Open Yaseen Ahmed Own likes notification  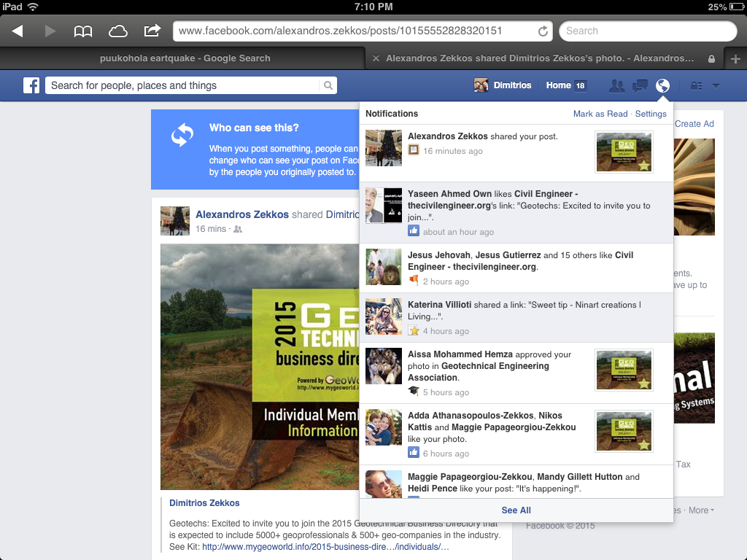tap(516, 212)
